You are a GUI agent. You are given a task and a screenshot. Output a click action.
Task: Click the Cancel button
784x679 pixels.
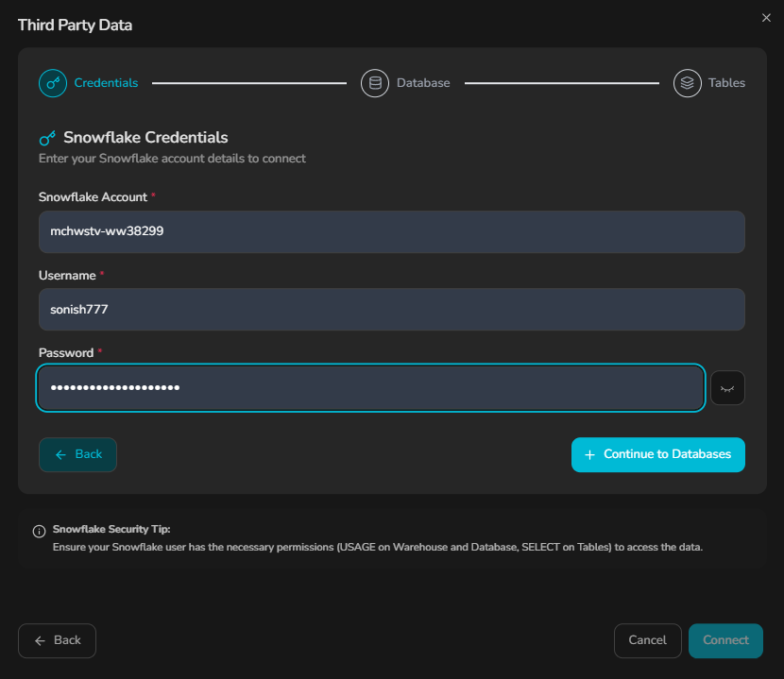tap(647, 640)
